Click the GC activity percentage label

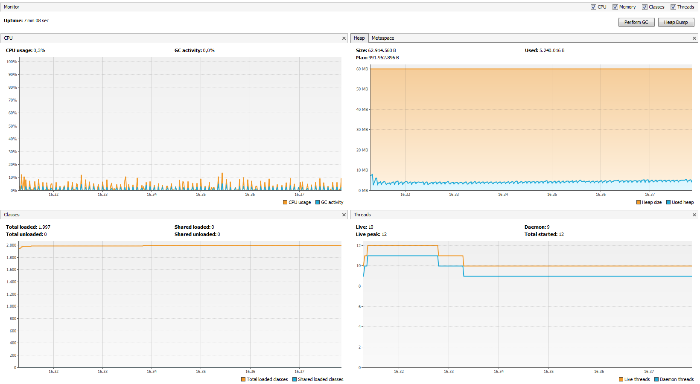[195, 50]
